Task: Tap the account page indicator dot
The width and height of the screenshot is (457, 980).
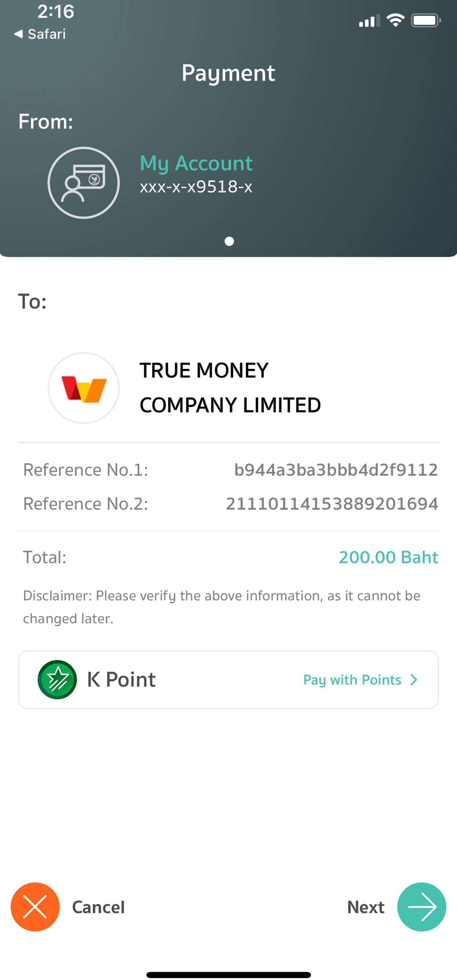Action: pyautogui.click(x=229, y=241)
